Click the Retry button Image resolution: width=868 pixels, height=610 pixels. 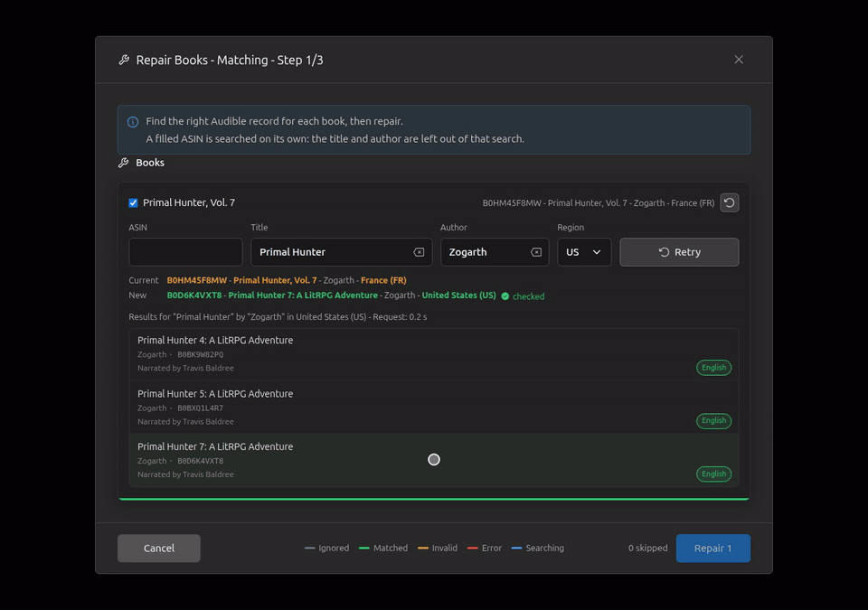(x=679, y=252)
